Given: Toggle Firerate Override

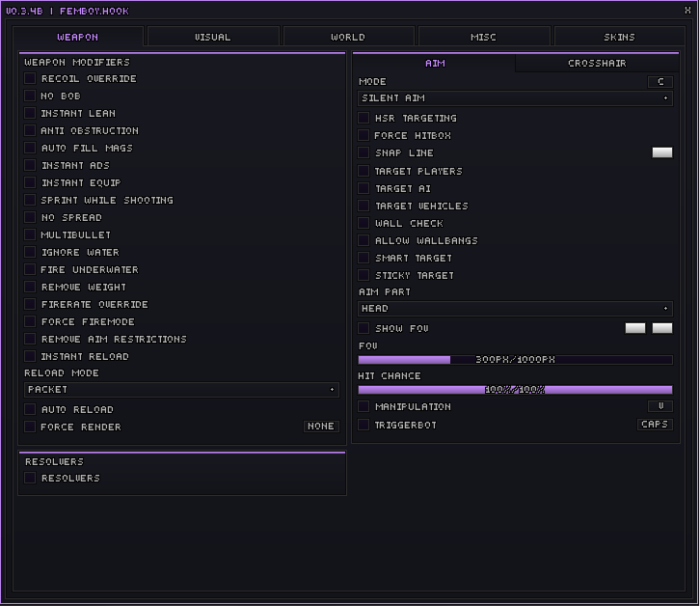Looking at the screenshot, I should click(30, 304).
